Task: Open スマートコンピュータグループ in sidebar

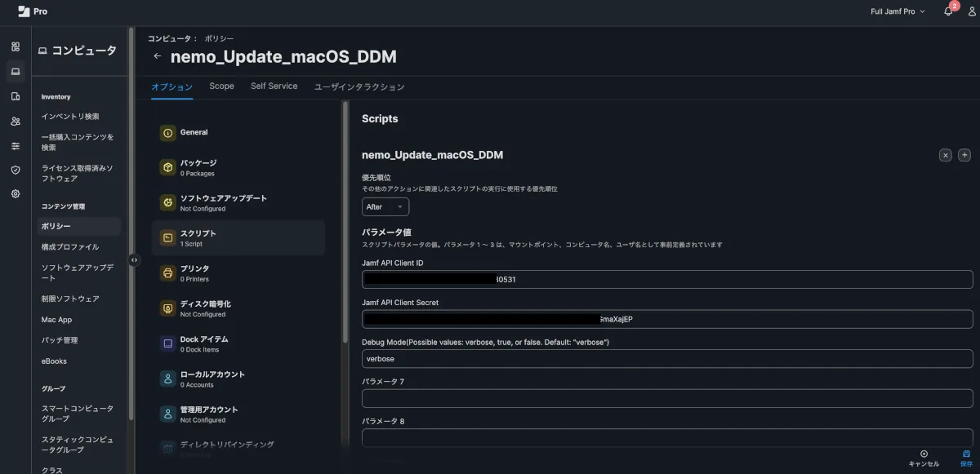Action: tap(78, 414)
